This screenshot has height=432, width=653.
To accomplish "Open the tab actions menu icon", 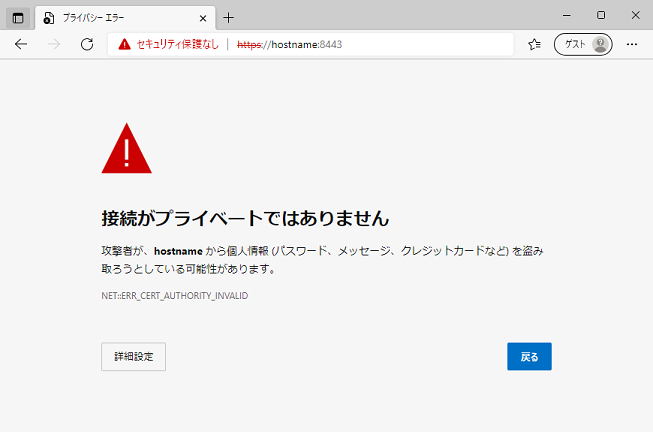I will pyautogui.click(x=17, y=17).
